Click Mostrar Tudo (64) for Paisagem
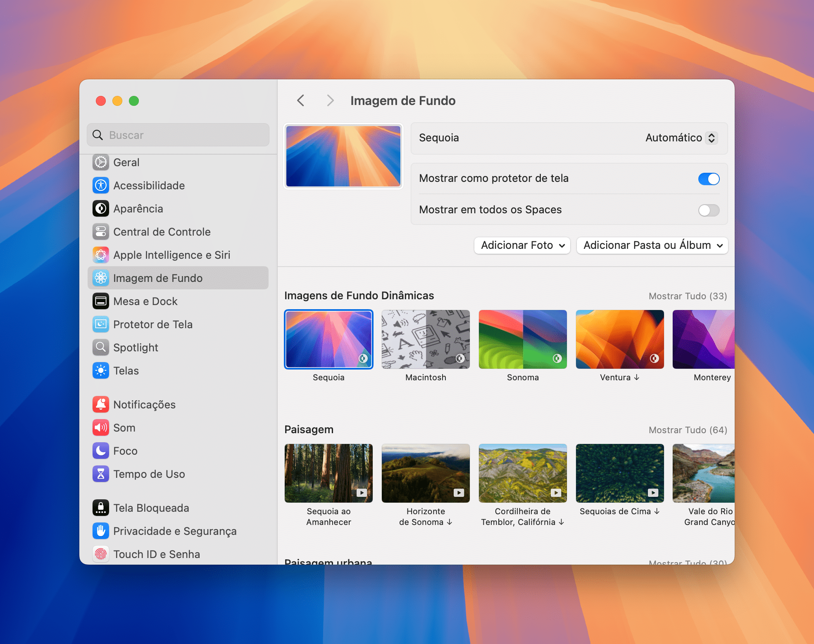 [x=688, y=430]
